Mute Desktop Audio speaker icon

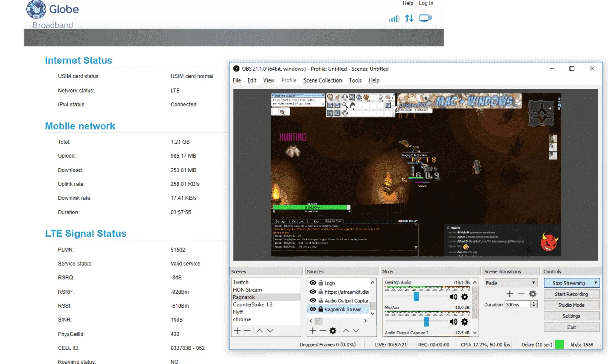coord(453,297)
